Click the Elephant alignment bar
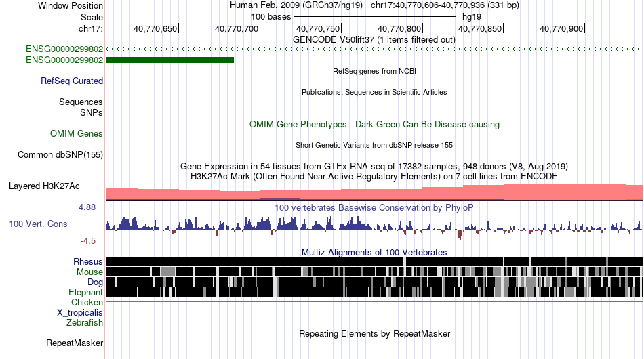 click(x=375, y=292)
